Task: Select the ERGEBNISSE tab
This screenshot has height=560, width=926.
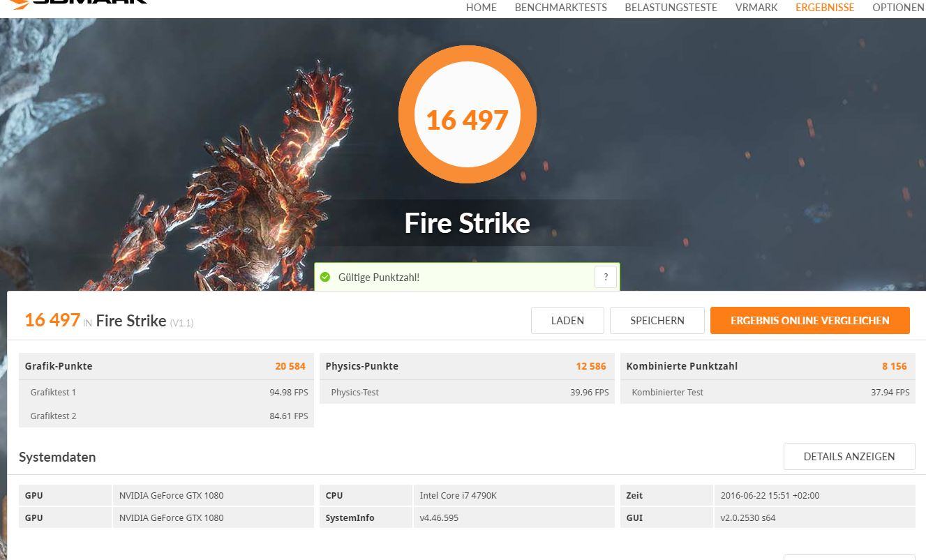Action: pos(825,8)
